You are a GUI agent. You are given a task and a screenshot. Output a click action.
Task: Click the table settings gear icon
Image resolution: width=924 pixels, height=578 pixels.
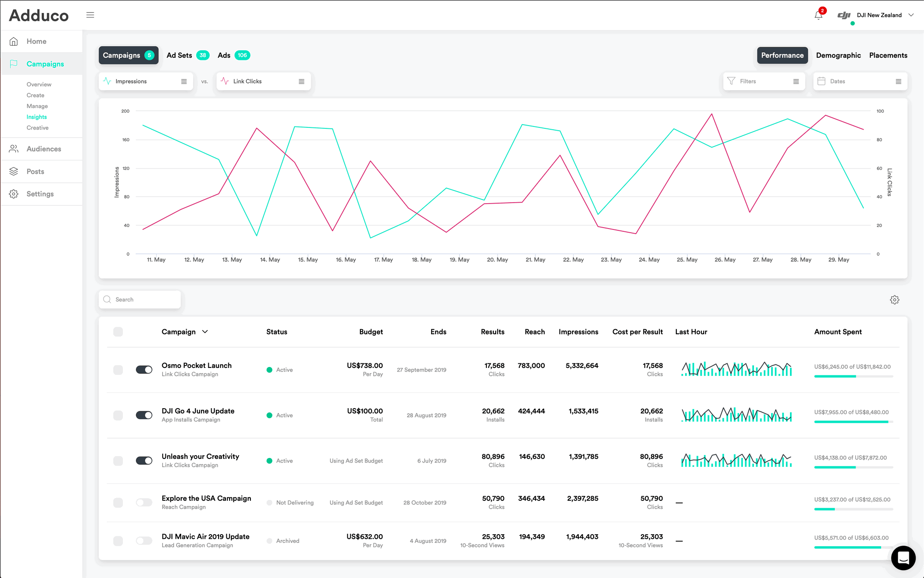click(894, 300)
